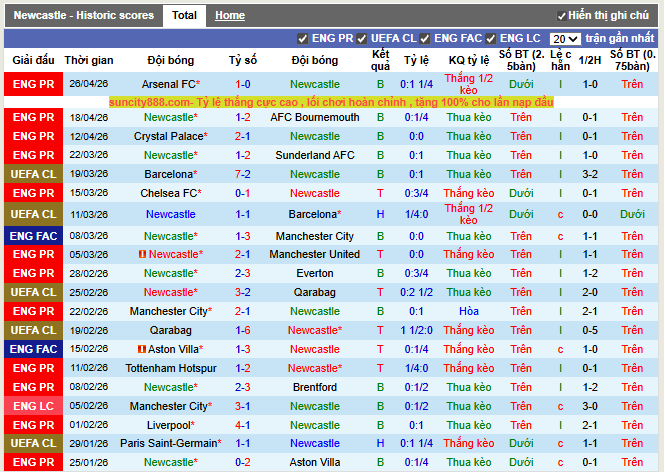Switch to the Total tab
This screenshot has height=472, width=665.
(x=184, y=16)
